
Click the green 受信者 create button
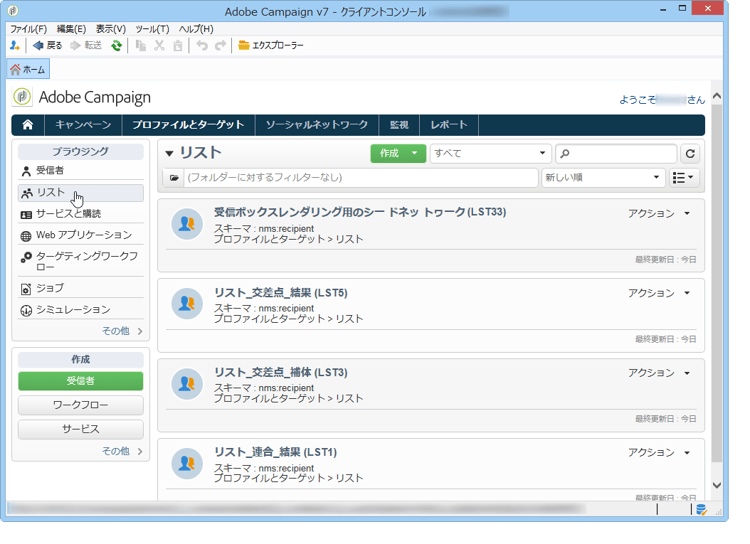point(80,381)
